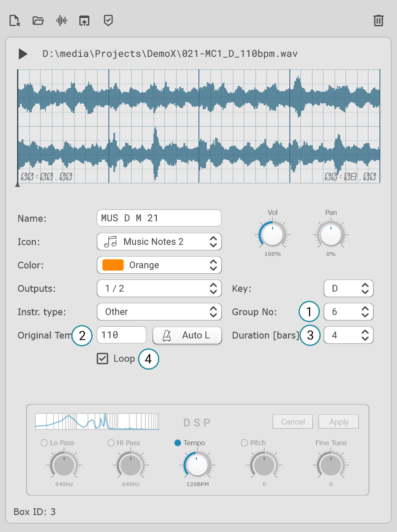Open the Key dropdown showing D
This screenshot has height=532, width=397.
pyautogui.click(x=349, y=288)
